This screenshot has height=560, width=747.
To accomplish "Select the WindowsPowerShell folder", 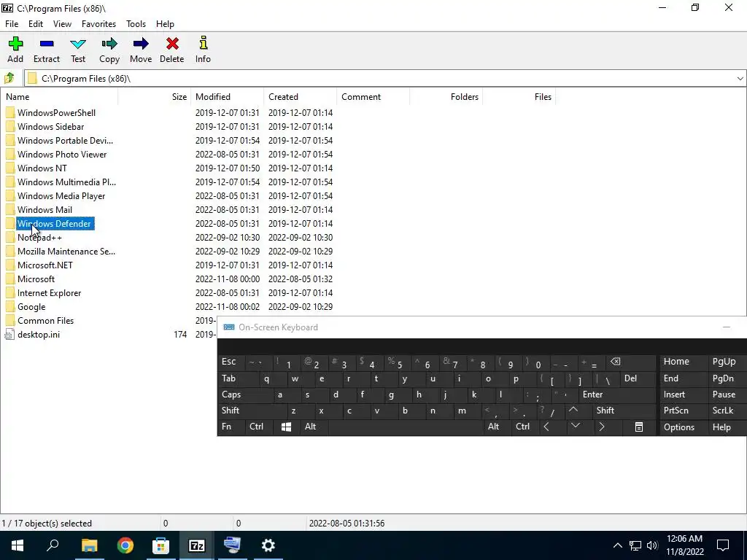I will pos(57,113).
